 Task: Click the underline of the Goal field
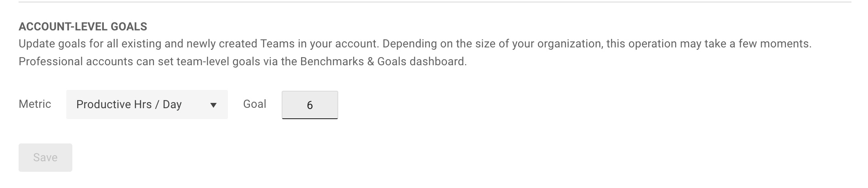(x=310, y=118)
